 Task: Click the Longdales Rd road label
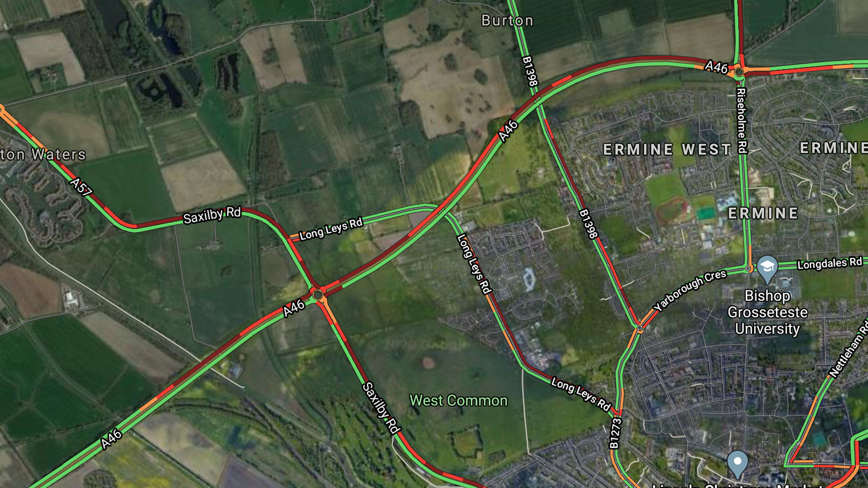[x=830, y=264]
